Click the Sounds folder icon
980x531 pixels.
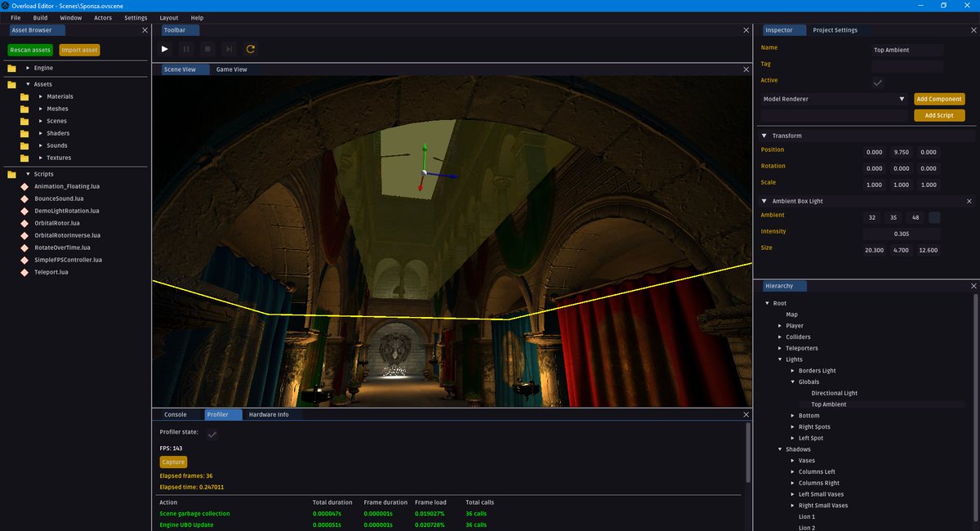(24, 145)
